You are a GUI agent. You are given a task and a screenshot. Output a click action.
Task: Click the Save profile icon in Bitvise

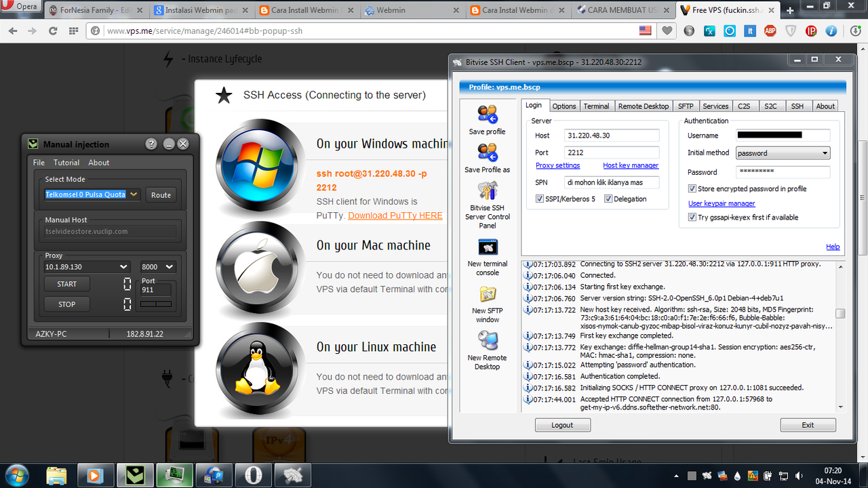tap(487, 115)
